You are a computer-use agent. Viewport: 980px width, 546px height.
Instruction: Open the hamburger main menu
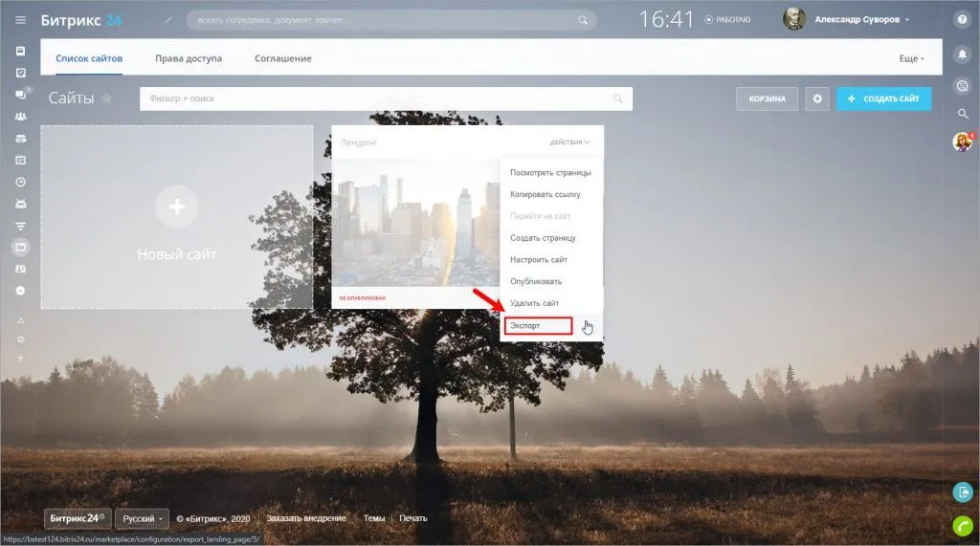pyautogui.click(x=20, y=20)
